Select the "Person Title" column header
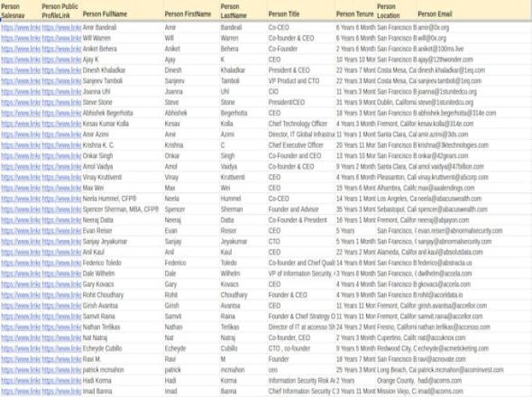Image resolution: width=532 pixels, height=397 pixels. 284,14
